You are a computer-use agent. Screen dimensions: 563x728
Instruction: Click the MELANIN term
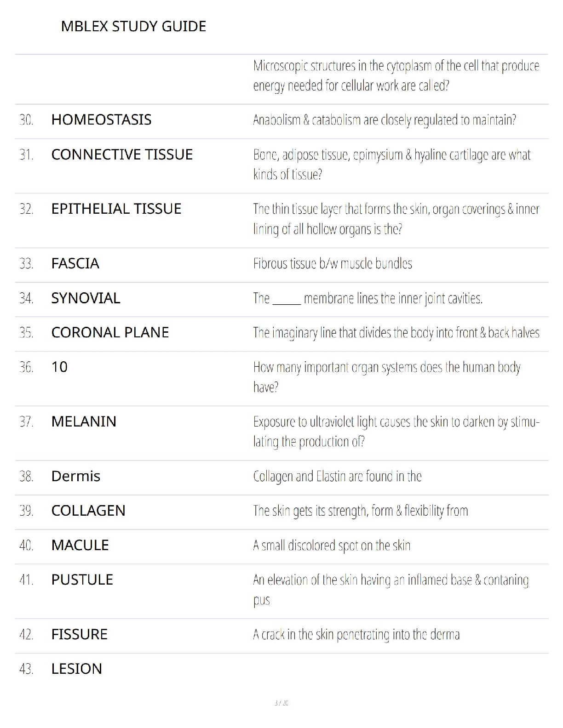(x=84, y=421)
